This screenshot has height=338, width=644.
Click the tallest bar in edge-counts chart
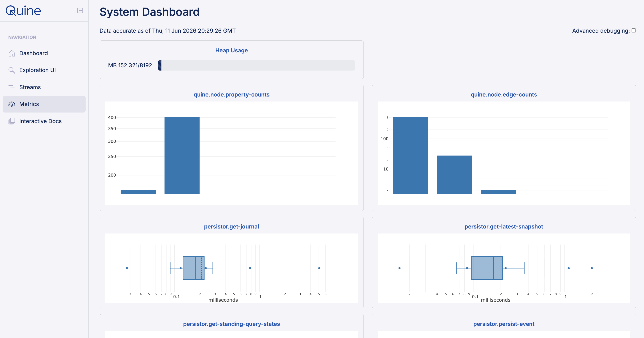point(411,156)
